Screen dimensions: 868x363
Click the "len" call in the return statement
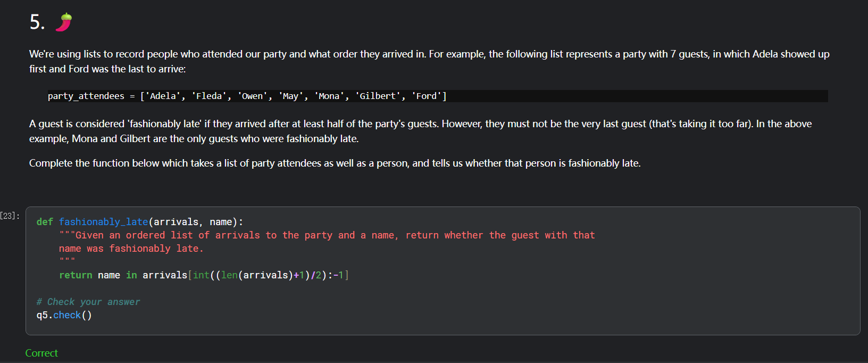[x=229, y=275]
